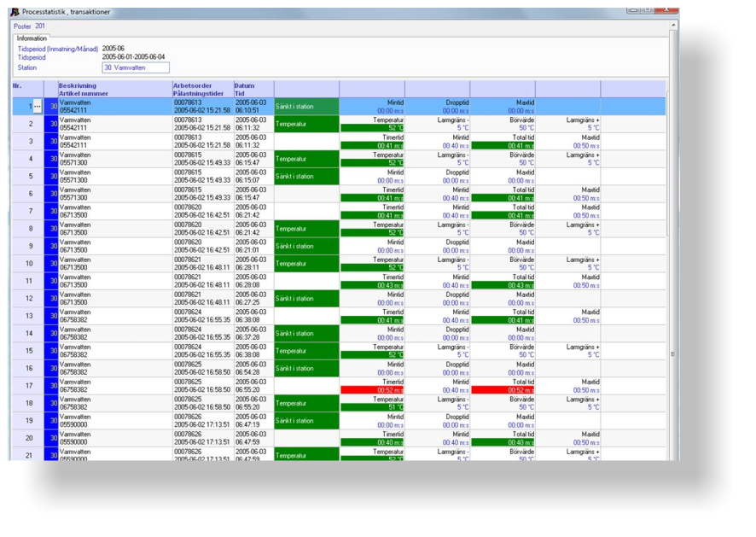Click the window scrollbar up arrow
This screenshot has width=756, height=537.
pyautogui.click(x=673, y=24)
